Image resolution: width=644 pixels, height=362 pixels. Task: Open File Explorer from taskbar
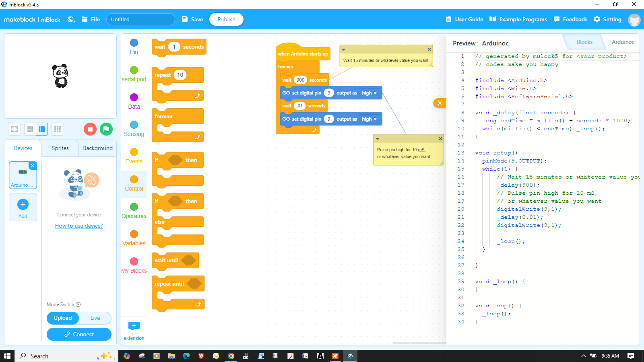[x=171, y=356]
